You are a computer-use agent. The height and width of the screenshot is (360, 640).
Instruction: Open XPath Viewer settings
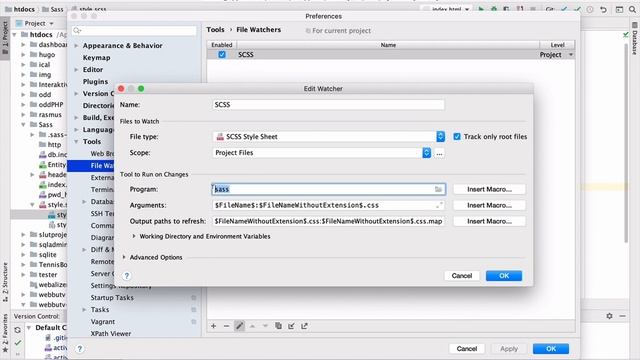coord(111,333)
